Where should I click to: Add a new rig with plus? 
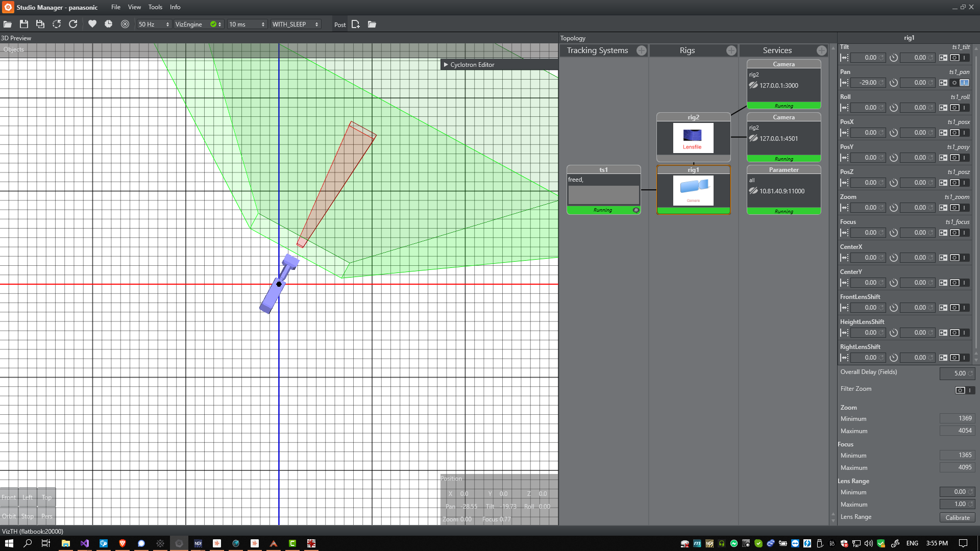731,51
